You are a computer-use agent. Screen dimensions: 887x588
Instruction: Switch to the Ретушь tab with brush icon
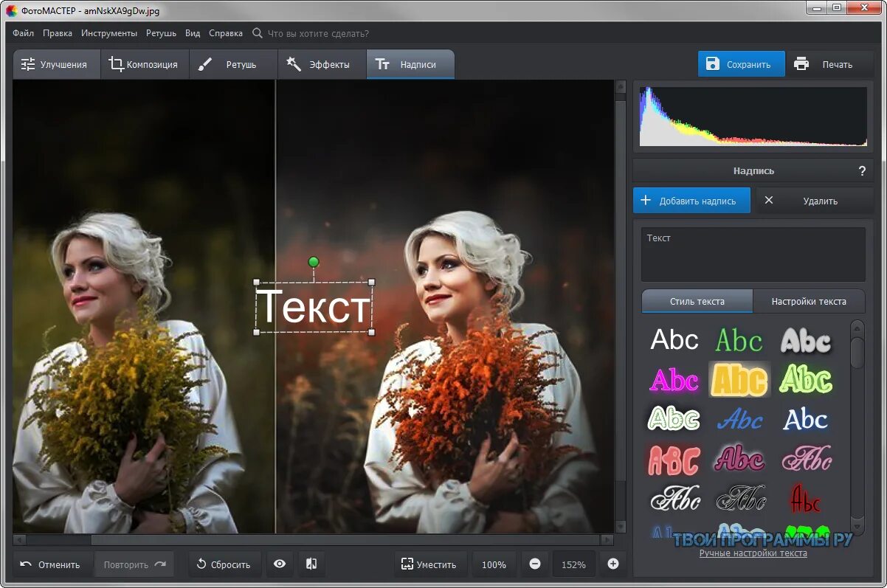[x=233, y=64]
